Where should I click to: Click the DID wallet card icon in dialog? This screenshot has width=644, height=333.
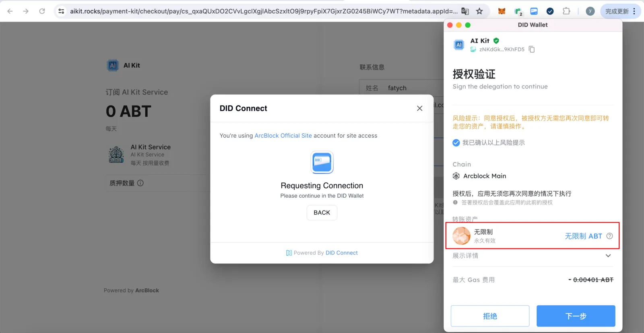pos(322,162)
